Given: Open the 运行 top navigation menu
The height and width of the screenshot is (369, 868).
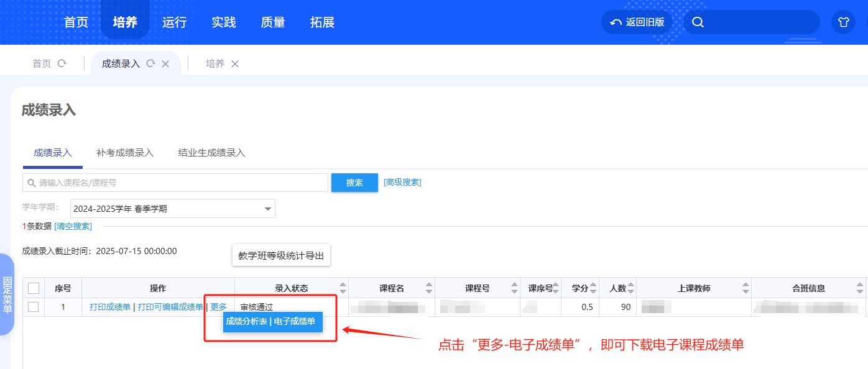Looking at the screenshot, I should pos(174,22).
